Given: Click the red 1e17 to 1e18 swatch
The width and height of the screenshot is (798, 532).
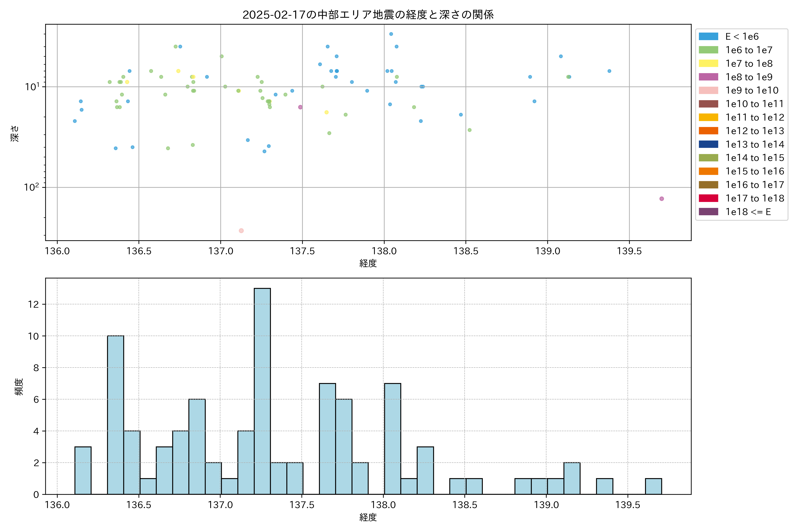Looking at the screenshot, I should [708, 198].
